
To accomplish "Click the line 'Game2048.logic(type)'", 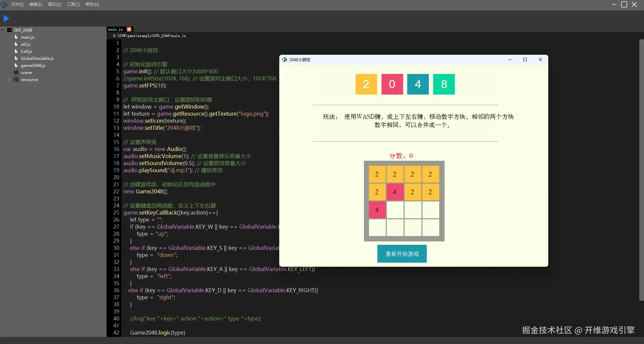I will pyautogui.click(x=158, y=333).
